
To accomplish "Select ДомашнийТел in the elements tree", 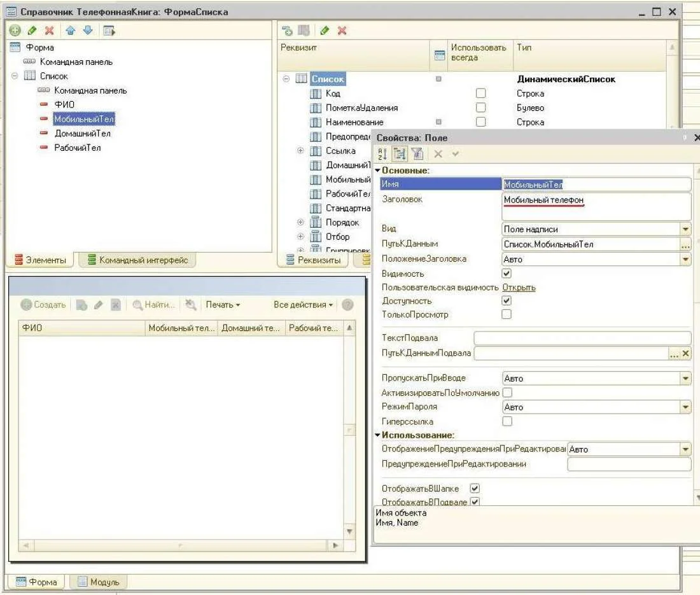I will click(82, 134).
